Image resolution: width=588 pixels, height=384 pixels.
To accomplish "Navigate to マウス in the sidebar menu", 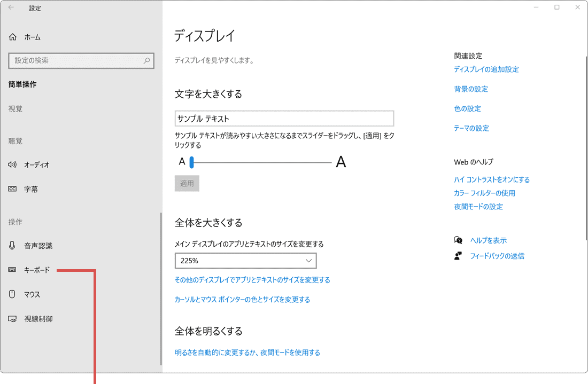I will pyautogui.click(x=32, y=294).
